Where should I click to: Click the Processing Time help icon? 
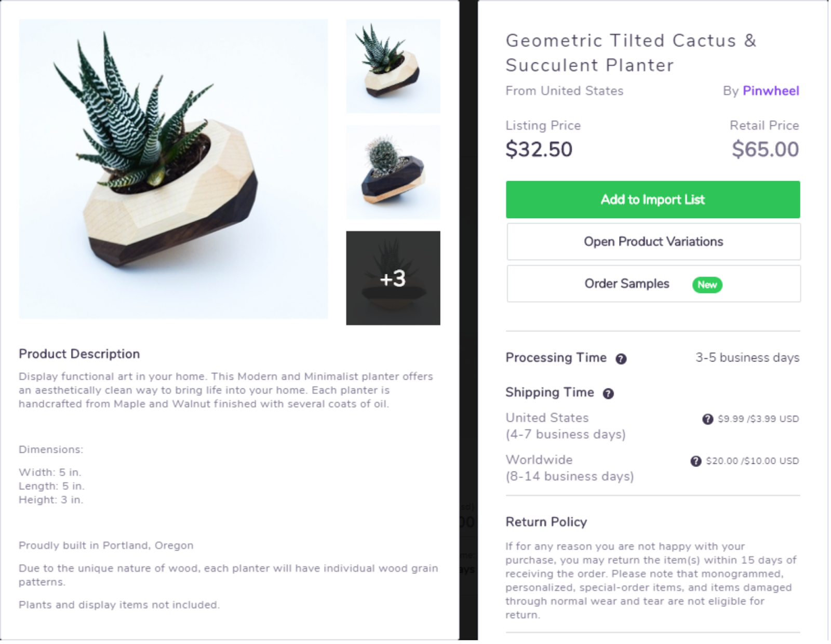[x=621, y=359]
